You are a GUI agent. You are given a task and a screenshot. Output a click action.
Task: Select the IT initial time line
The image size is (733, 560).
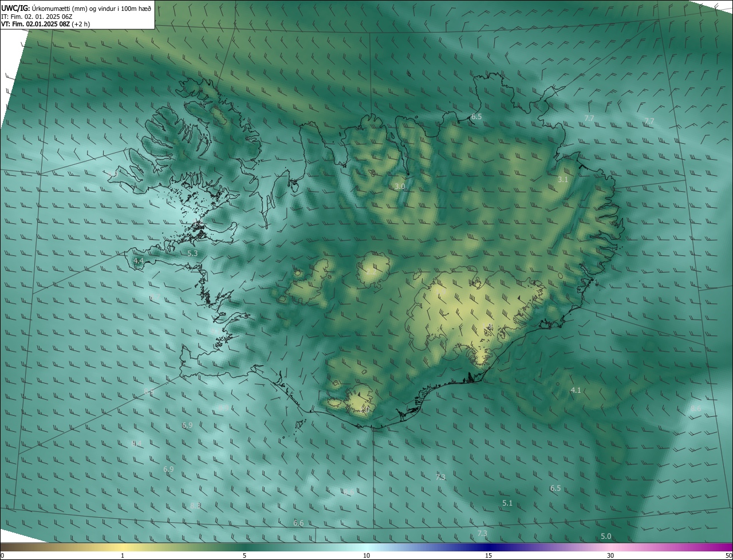point(37,16)
